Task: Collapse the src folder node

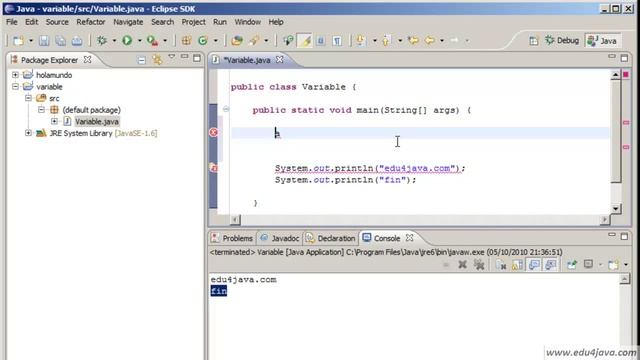Action: pos(28,98)
